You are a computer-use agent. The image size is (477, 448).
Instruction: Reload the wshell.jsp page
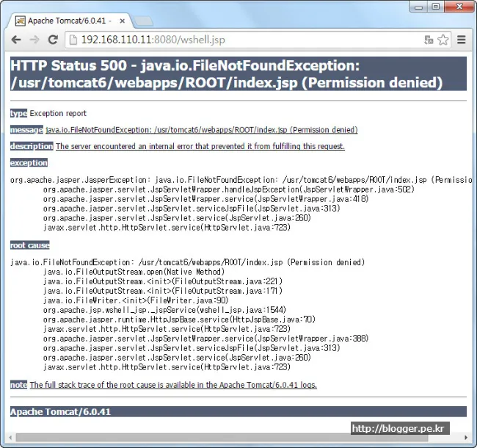click(x=53, y=40)
